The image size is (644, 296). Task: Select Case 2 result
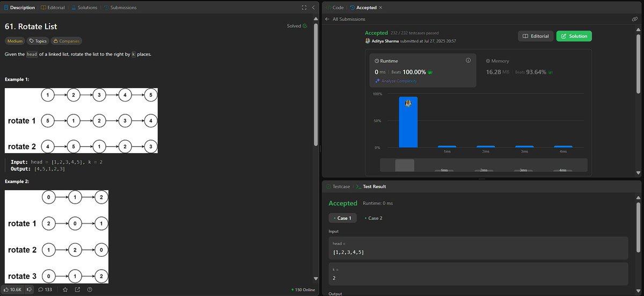(x=373, y=218)
